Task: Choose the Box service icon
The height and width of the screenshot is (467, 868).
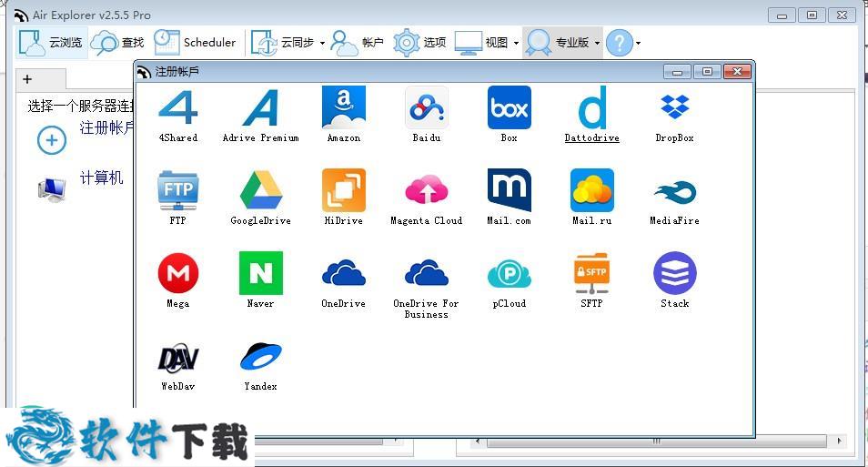Action: 510,107
